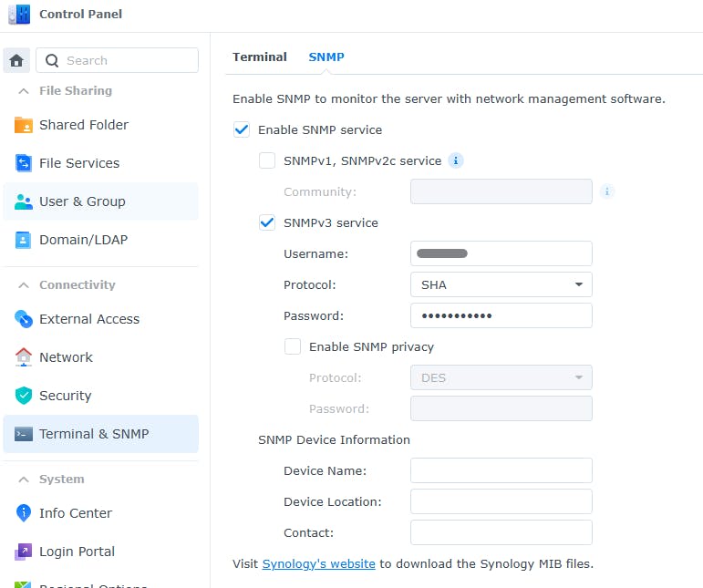Select the SNMP tab

326,57
